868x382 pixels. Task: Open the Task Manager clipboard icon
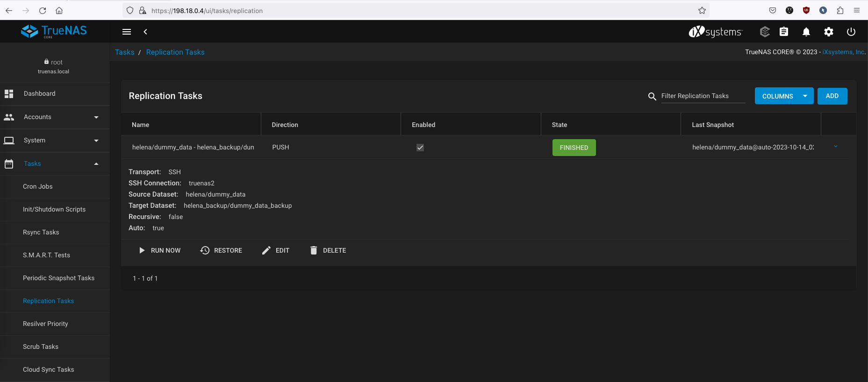click(x=784, y=32)
